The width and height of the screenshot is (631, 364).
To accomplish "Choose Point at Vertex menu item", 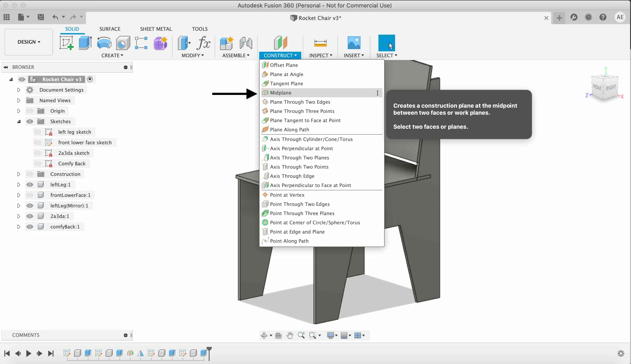I will [321, 195].
